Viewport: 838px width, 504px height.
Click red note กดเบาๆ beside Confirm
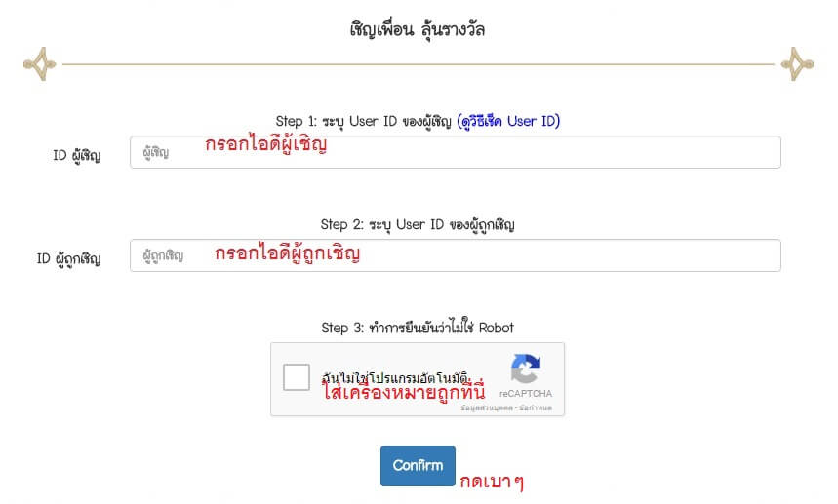pyautogui.click(x=492, y=482)
